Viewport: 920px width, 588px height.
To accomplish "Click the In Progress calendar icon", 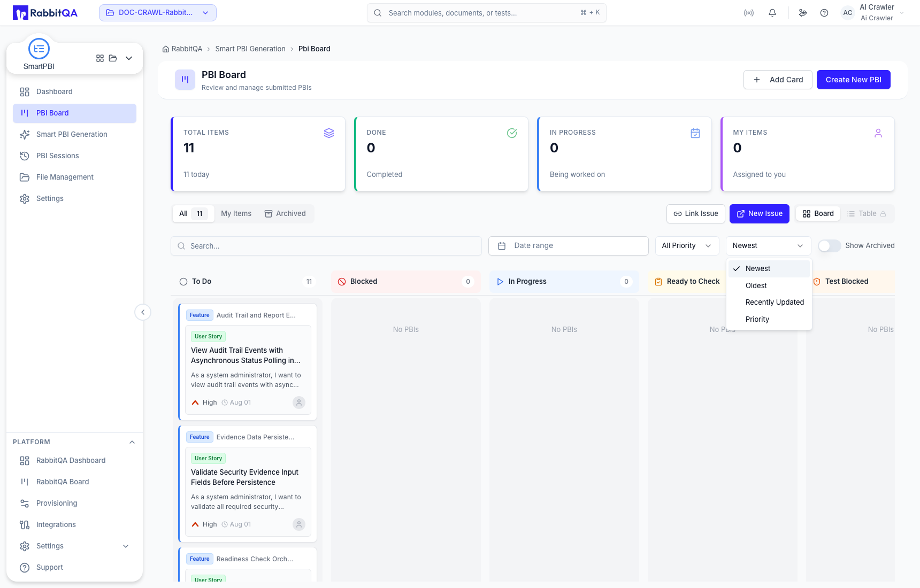I will (x=695, y=133).
